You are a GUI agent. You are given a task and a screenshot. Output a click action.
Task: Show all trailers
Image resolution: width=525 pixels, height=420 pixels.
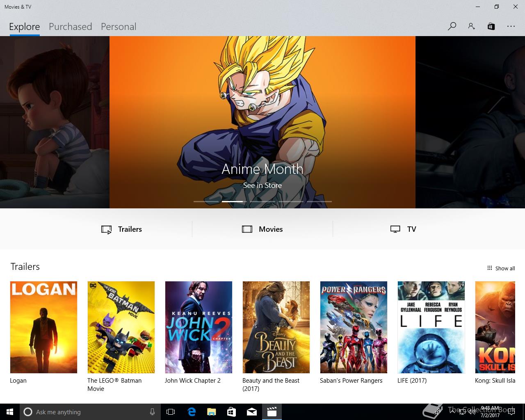pyautogui.click(x=501, y=268)
